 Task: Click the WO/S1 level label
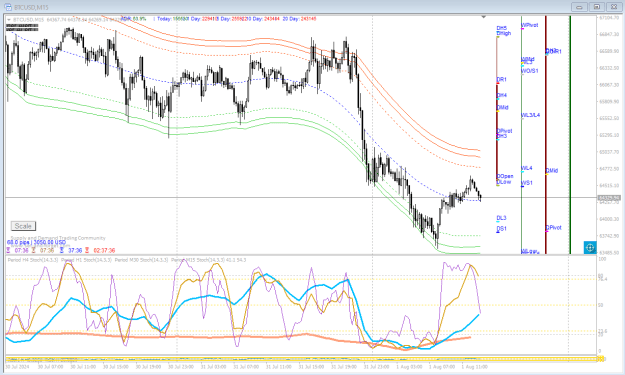pos(530,71)
